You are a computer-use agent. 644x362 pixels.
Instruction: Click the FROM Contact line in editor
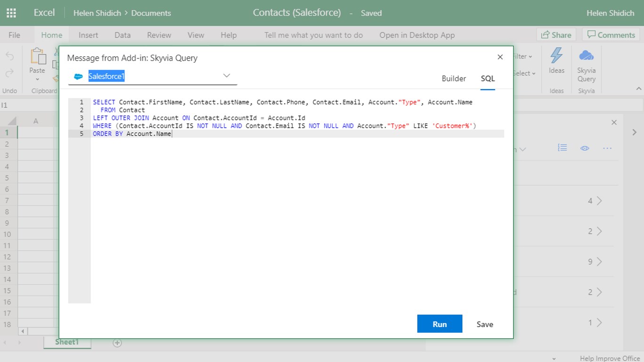(123, 110)
